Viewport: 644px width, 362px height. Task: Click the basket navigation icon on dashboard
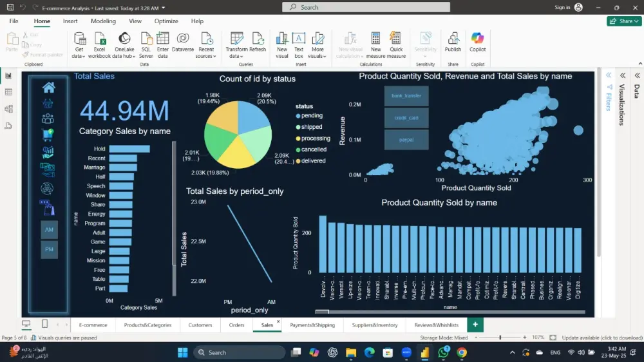point(48,104)
